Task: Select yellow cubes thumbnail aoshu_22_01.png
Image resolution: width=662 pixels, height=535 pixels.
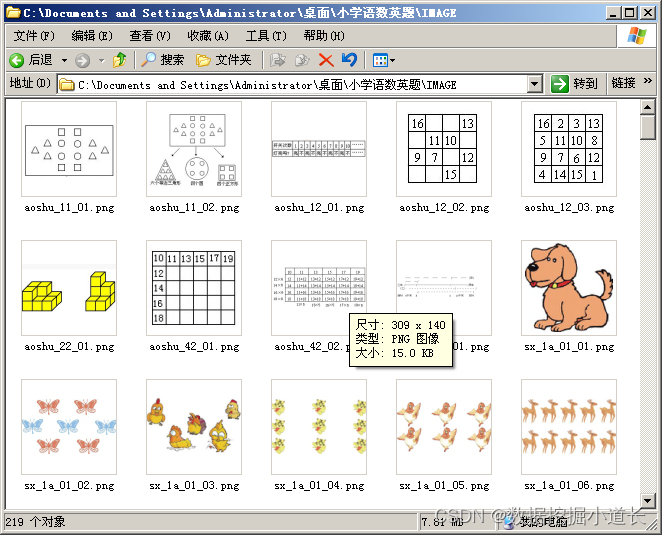Action: [x=69, y=288]
